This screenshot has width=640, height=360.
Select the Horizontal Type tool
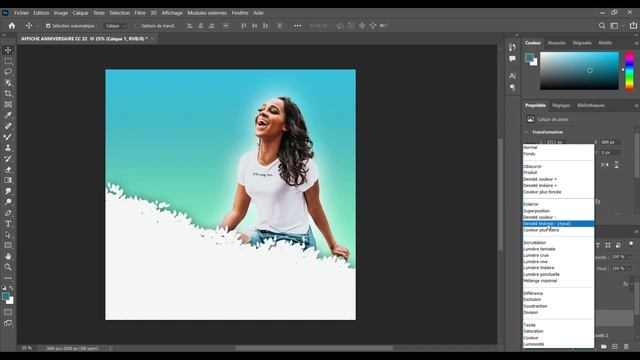coord(8,224)
